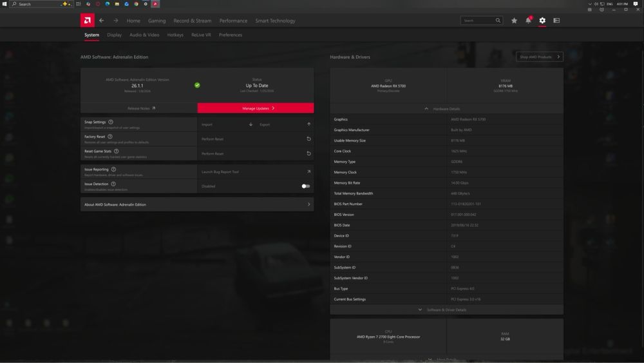The width and height of the screenshot is (644, 363).
Task: Open the Windows action center icon
Action: pos(636,4)
